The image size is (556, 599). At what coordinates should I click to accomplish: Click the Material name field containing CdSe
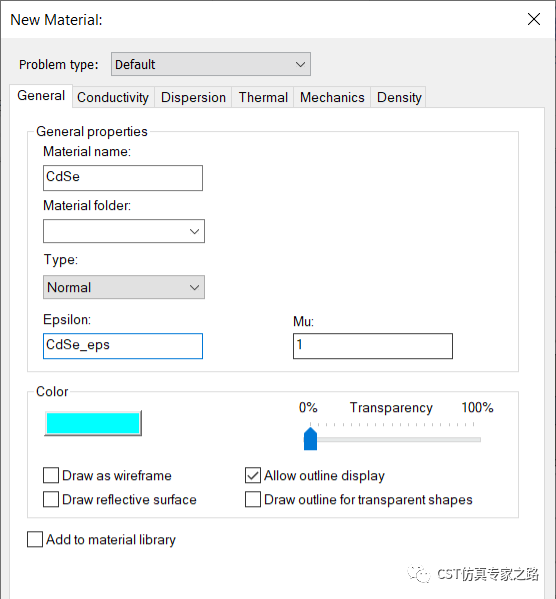[123, 178]
